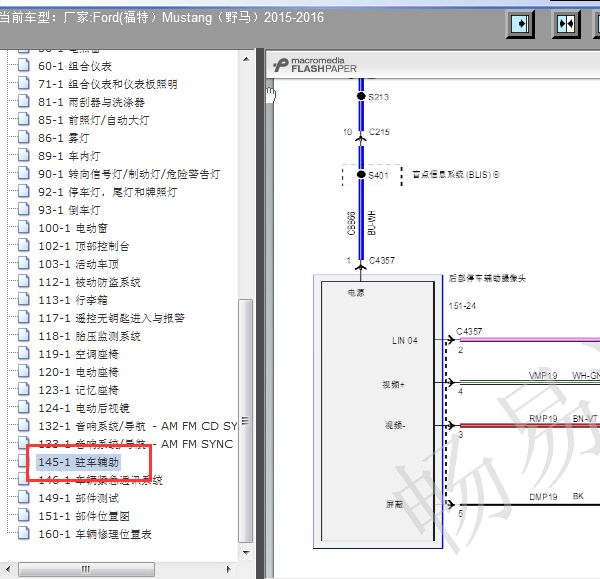This screenshot has width=600, height=579.
Task: Click Macromedia FlashPaper logo
Action: [315, 65]
